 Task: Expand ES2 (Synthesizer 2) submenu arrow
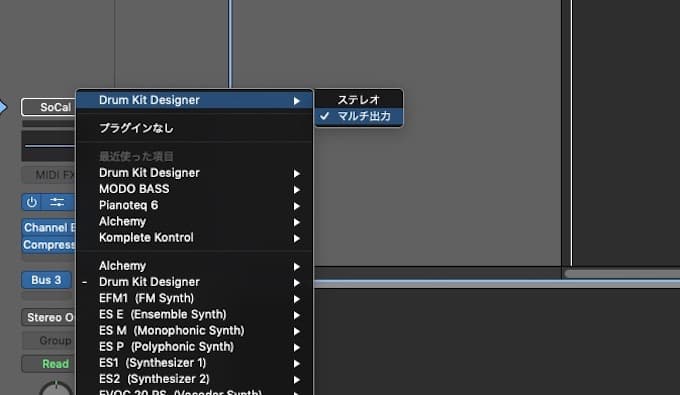pyautogui.click(x=297, y=380)
